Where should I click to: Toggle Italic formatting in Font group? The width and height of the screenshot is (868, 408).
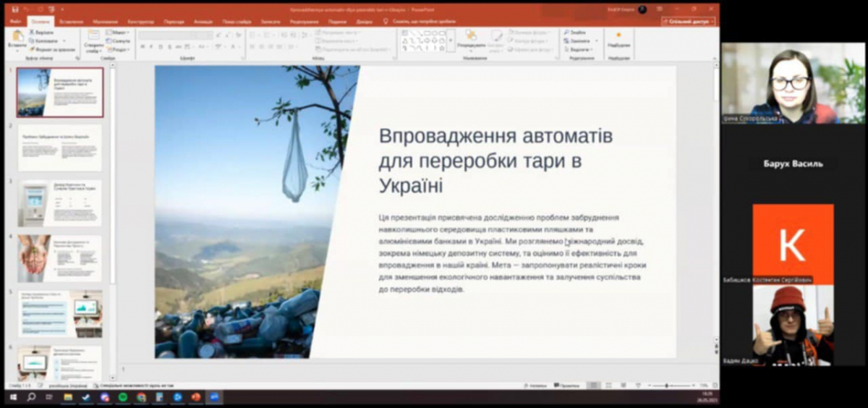(x=151, y=46)
